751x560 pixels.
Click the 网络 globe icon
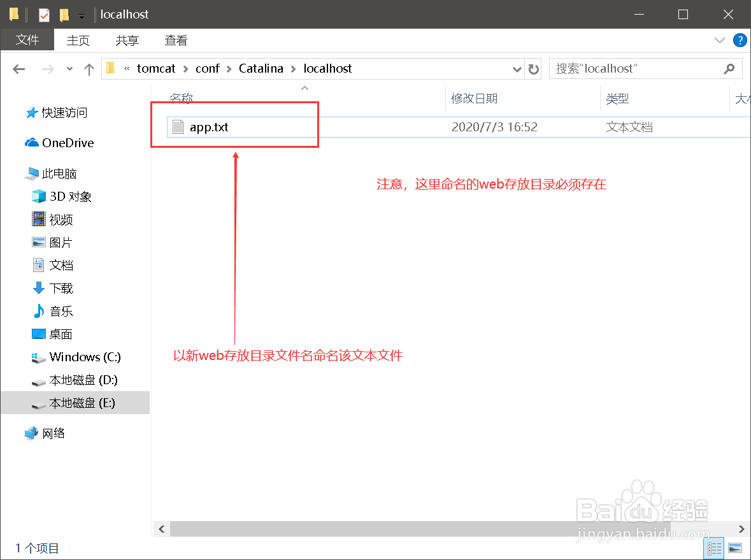pos(32,433)
